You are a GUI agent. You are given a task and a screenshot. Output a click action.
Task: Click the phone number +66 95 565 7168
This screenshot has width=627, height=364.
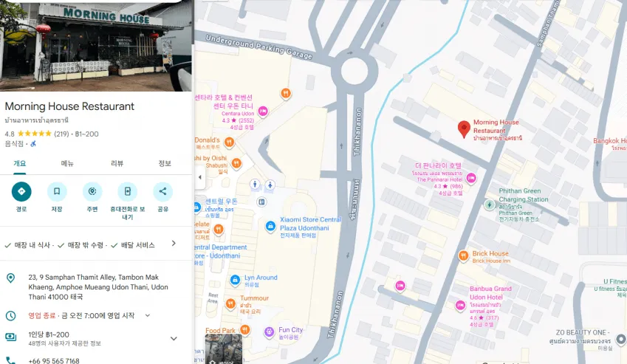tap(54, 361)
